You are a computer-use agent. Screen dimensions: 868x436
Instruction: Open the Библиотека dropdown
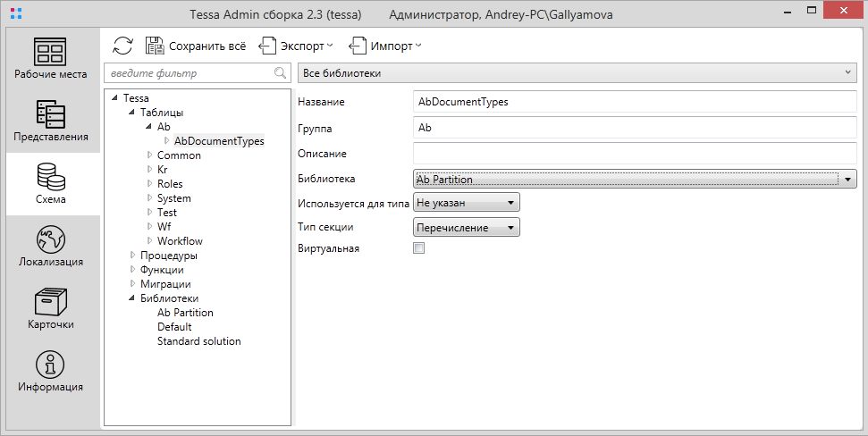tap(846, 180)
